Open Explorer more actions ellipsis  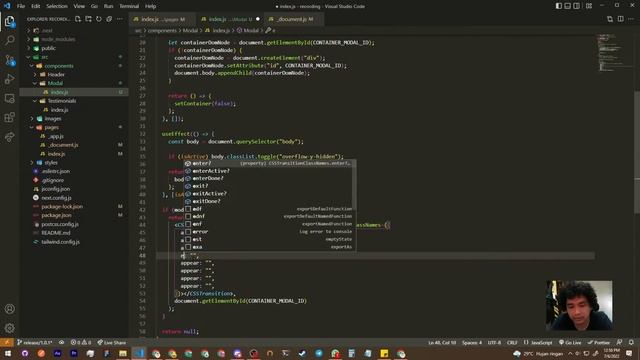coord(120,19)
